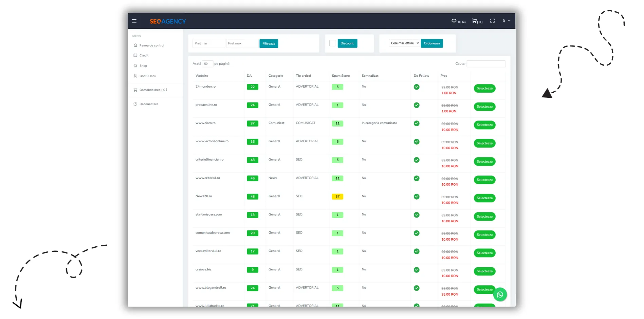The height and width of the screenshot is (319, 644).
Task: Click the DA badge 9 for craiova.biz
Action: (x=253, y=270)
